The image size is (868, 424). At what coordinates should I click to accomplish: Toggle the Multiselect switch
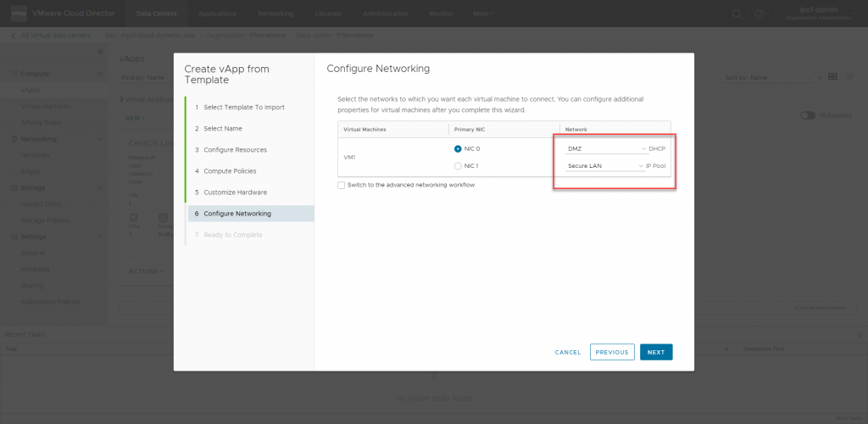(807, 115)
